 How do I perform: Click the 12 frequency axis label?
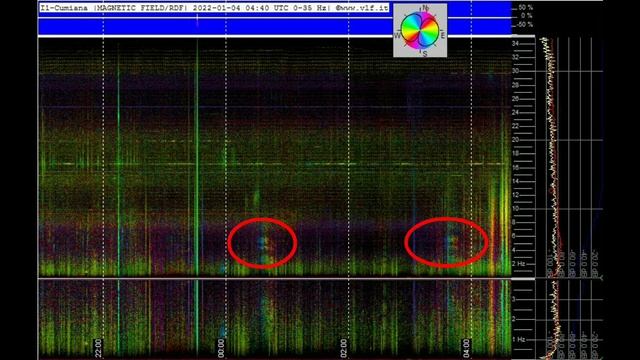click(x=516, y=195)
